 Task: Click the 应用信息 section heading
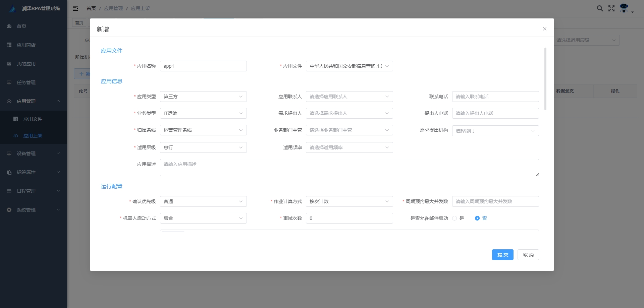pyautogui.click(x=111, y=81)
